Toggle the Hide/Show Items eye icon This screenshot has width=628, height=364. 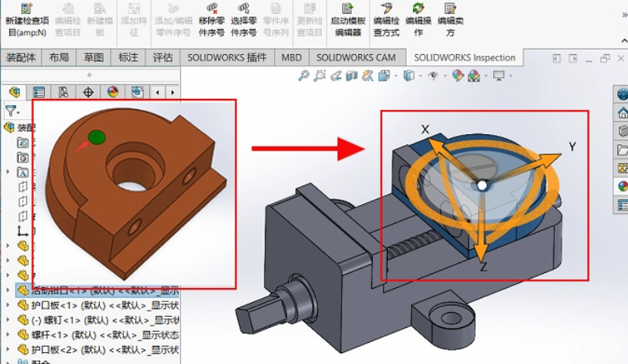433,75
